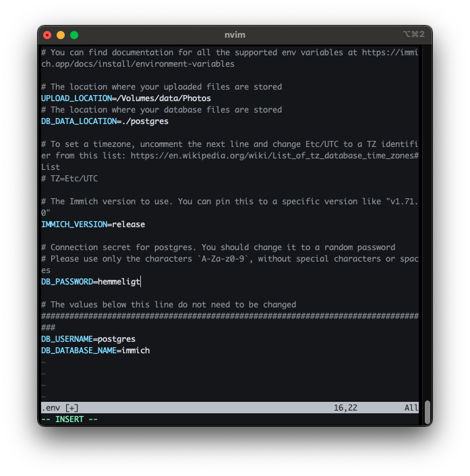Maximize the nvim window with green button
Image resolution: width=470 pixels, height=476 pixels.
74,35
